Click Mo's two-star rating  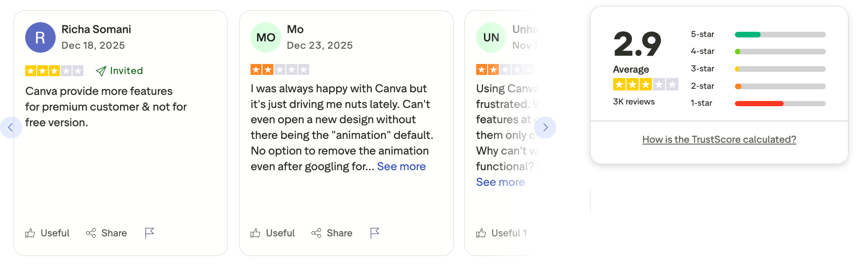coord(280,69)
